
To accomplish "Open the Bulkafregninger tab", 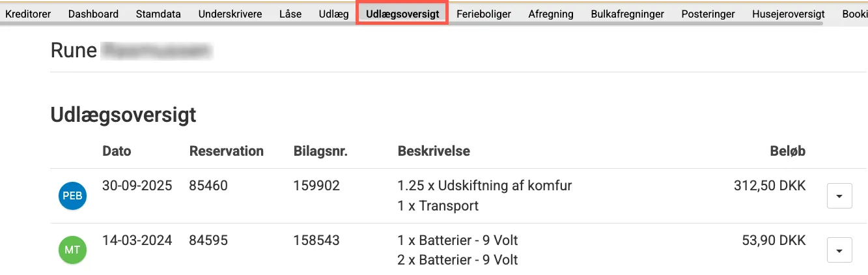I will [x=628, y=14].
